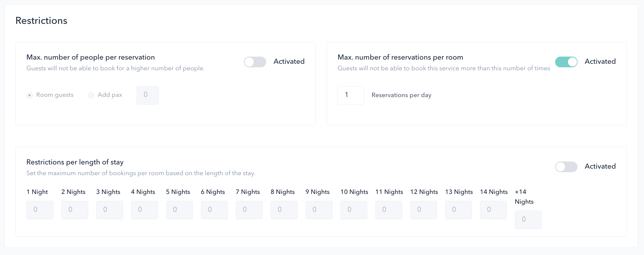Click the 3 Nights restriction input
644x255 pixels.
point(109,210)
